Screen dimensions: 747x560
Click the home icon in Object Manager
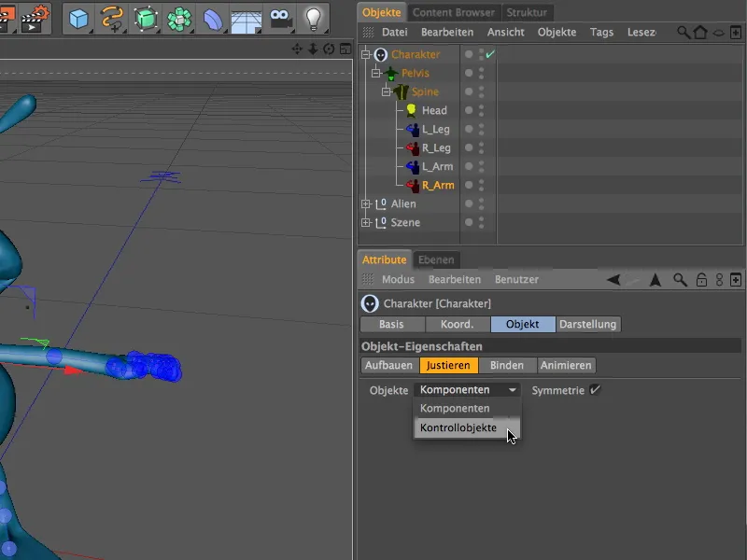(x=700, y=33)
